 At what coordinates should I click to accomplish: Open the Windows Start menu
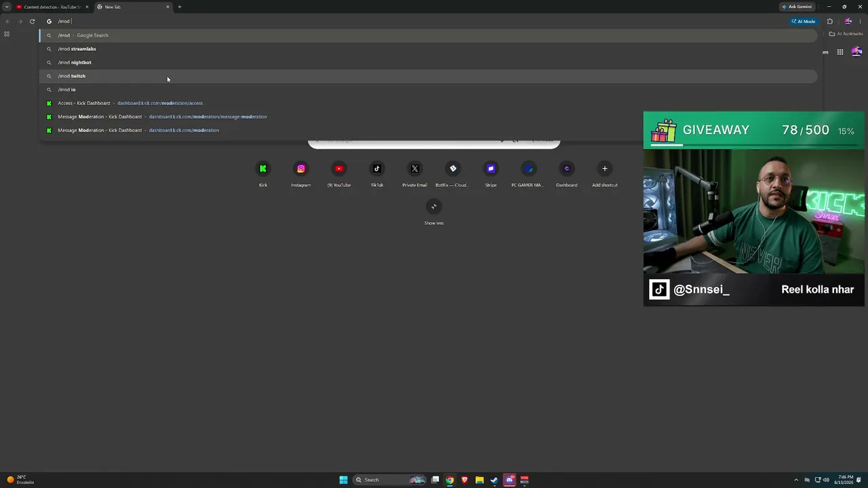coord(344,480)
